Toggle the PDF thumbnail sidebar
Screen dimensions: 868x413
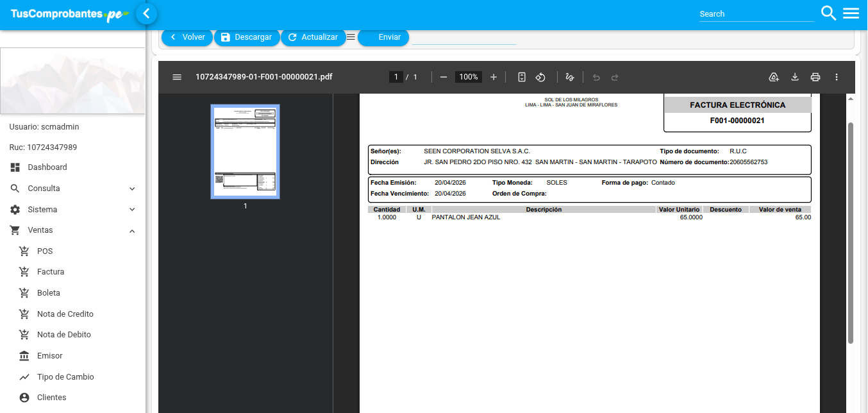(x=177, y=77)
